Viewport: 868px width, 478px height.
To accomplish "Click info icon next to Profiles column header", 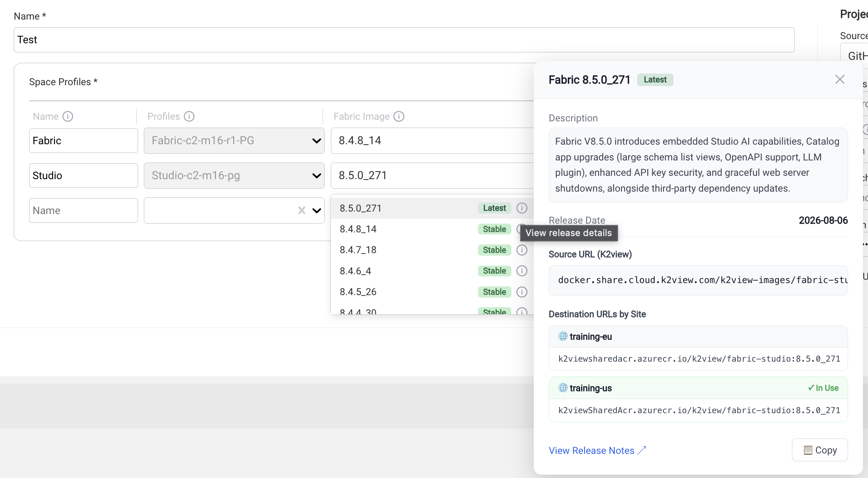I will 189,116.
